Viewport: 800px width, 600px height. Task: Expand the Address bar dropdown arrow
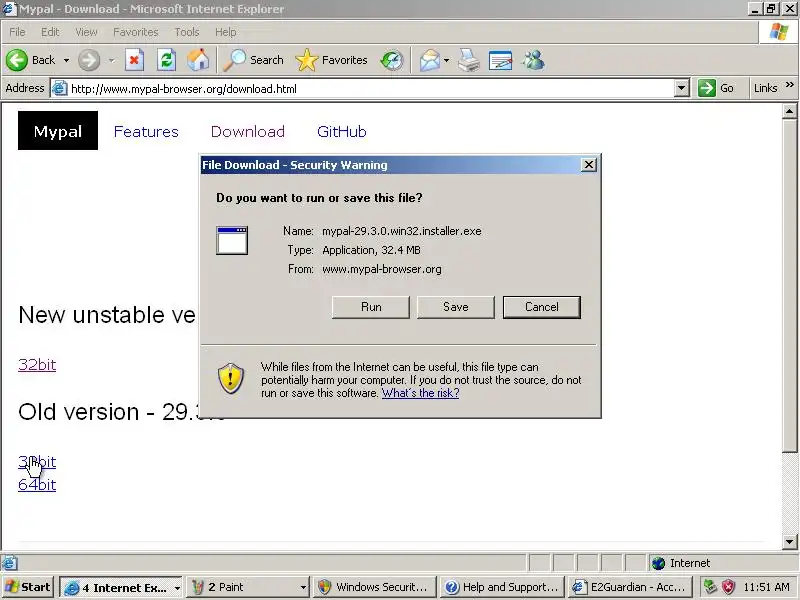[681, 88]
